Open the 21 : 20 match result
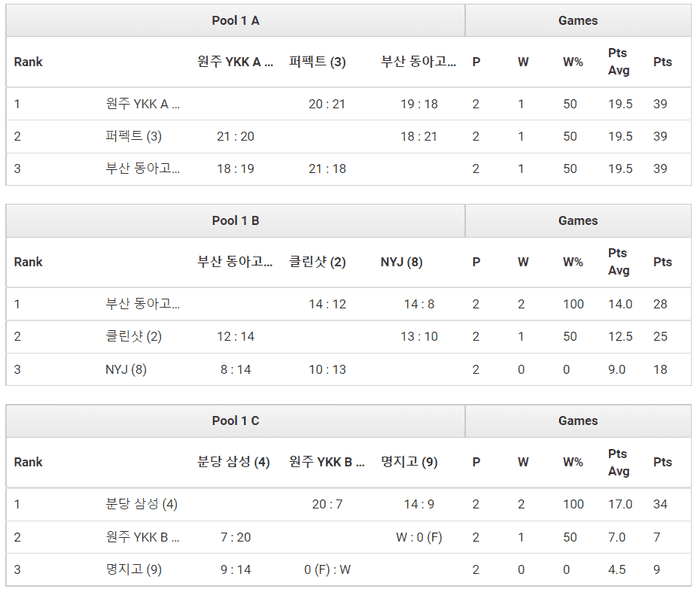Image resolution: width=700 pixels, height=595 pixels. [x=235, y=136]
